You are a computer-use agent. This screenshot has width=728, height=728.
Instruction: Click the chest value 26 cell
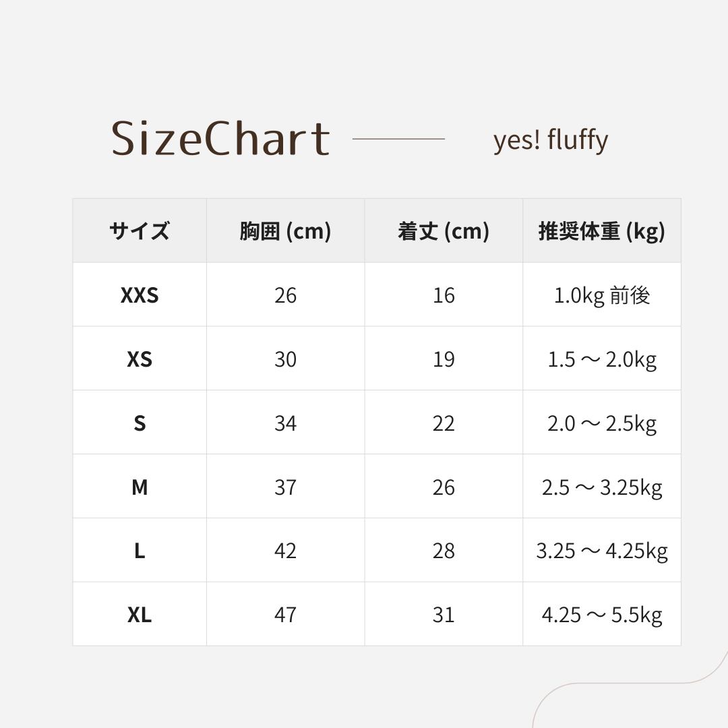click(285, 295)
